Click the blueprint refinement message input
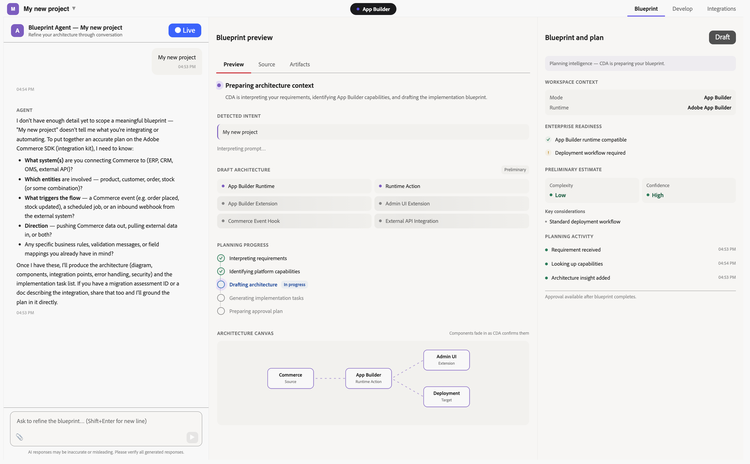750x464 pixels. click(x=106, y=421)
